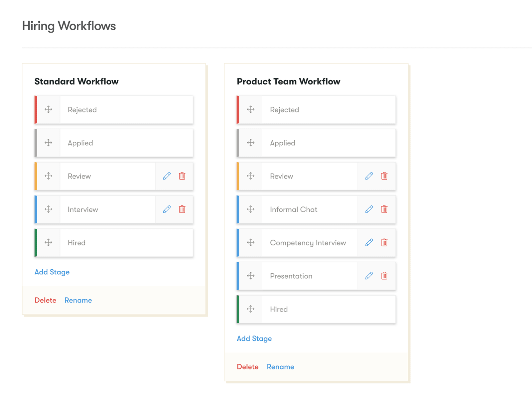Click move handle for Presentation stage
532x399 pixels.
[x=251, y=276]
